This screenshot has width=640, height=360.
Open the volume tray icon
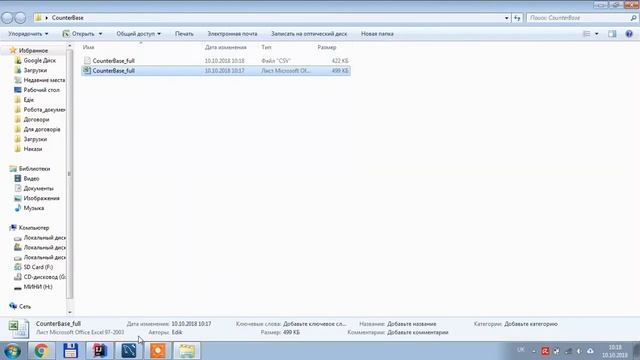[579, 351]
